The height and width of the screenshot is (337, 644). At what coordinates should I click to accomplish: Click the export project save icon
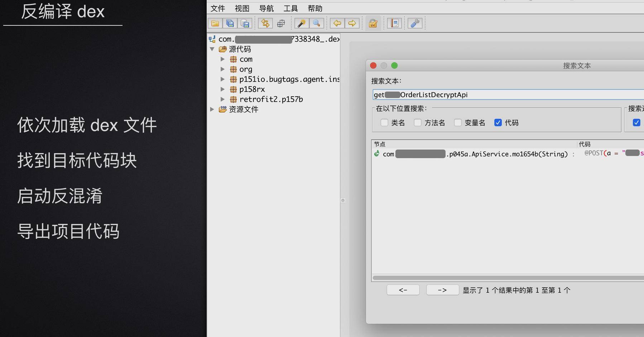coord(245,24)
